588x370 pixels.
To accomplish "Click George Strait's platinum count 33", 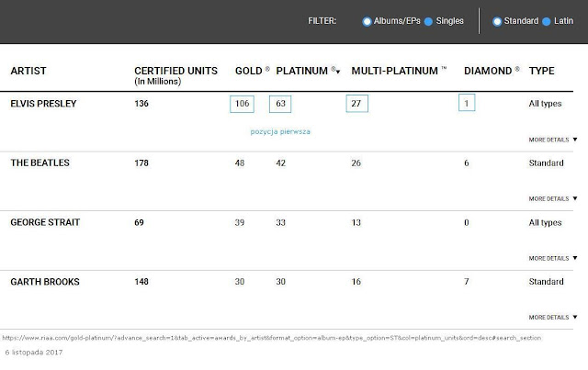I will (x=281, y=222).
